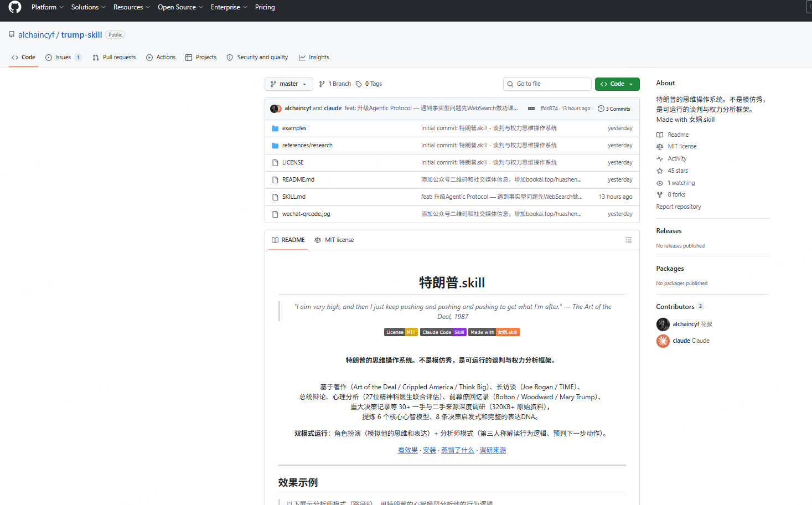Screen dimensions: 812x505
Task: Open the trump-skill repository link
Action: [81, 35]
